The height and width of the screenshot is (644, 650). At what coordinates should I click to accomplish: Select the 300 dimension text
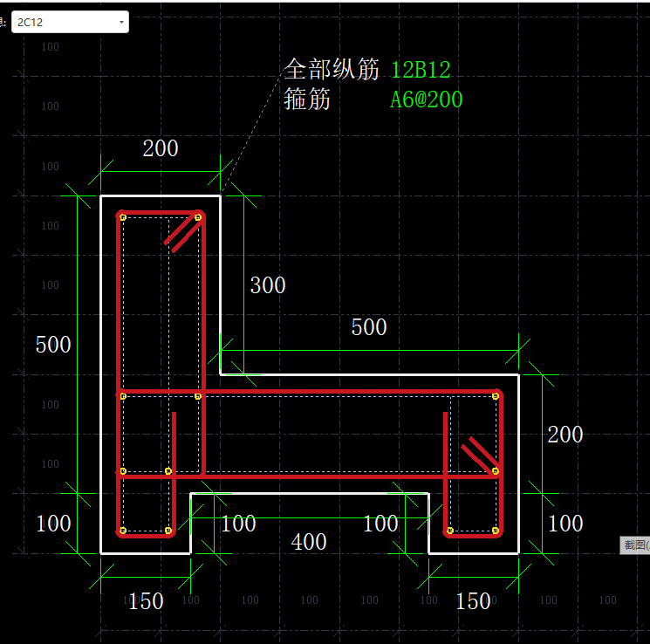click(268, 285)
